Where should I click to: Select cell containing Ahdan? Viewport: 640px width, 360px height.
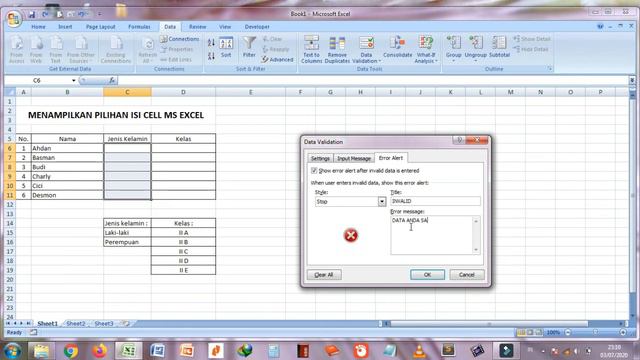point(67,148)
